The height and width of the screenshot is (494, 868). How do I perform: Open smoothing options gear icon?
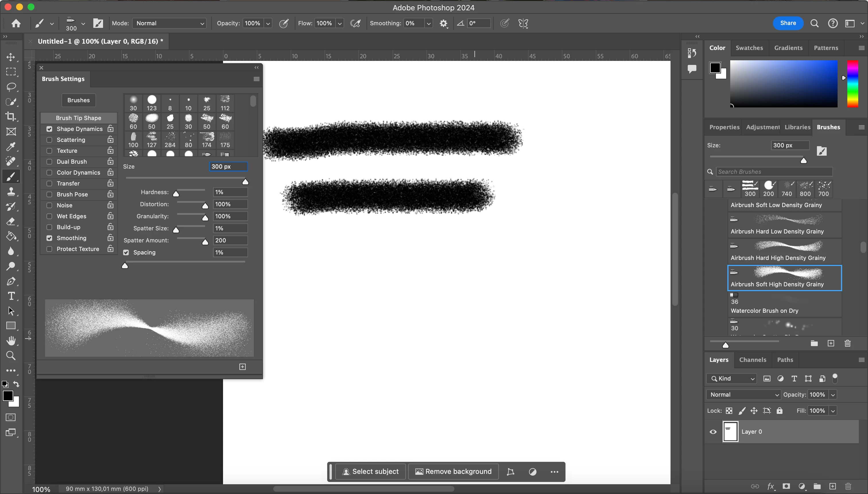[x=443, y=24]
